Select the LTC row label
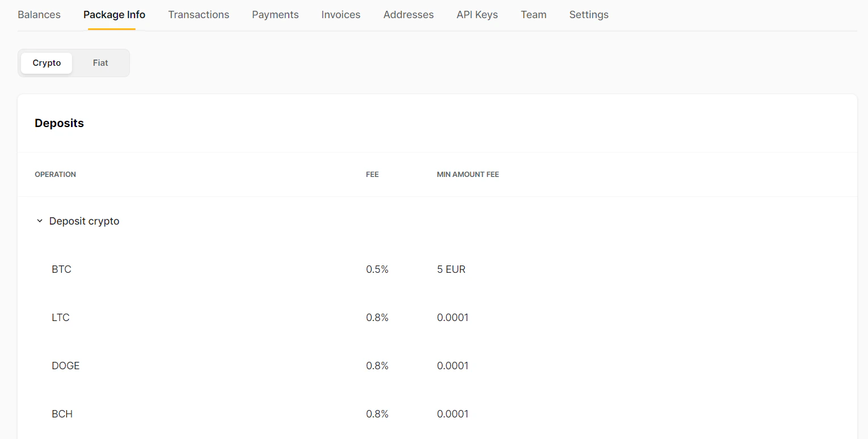This screenshot has width=868, height=439. click(60, 318)
